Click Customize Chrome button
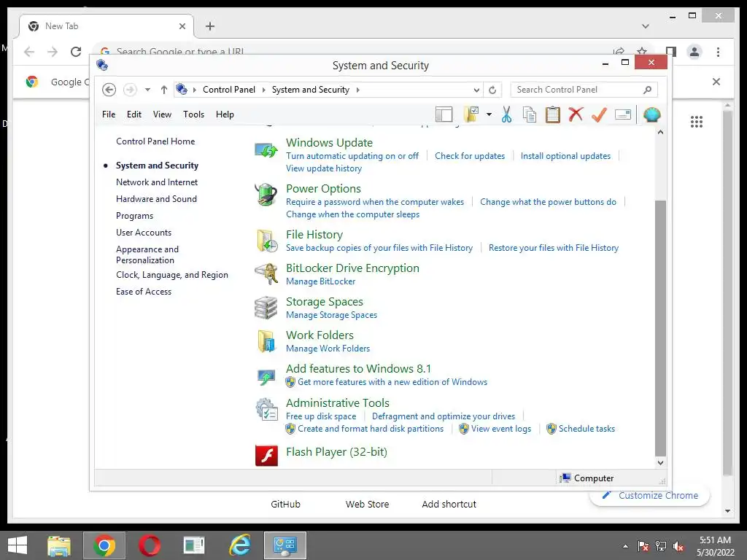Viewport: 747px width, 560px height. pyautogui.click(x=650, y=495)
